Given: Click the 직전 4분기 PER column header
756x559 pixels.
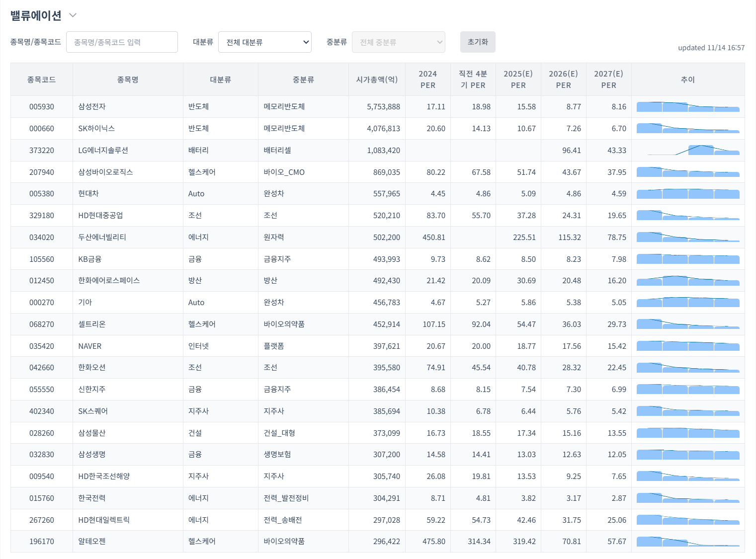Looking at the screenshot, I should (x=473, y=80).
